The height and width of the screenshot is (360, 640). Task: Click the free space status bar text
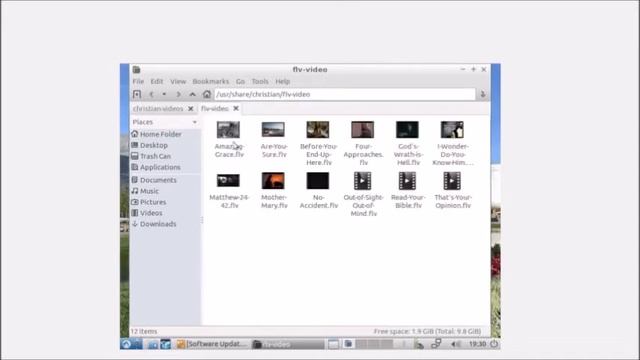coord(427,331)
